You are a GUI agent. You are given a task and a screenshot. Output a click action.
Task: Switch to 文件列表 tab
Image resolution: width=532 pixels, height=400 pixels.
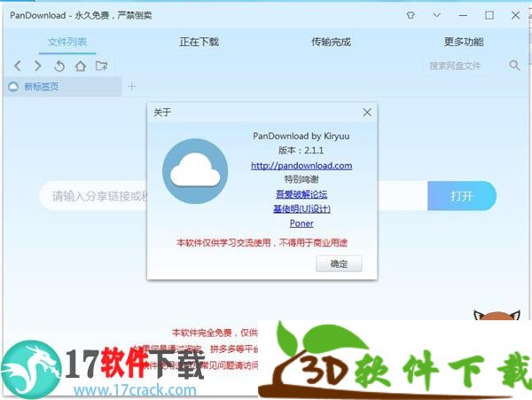pos(67,42)
